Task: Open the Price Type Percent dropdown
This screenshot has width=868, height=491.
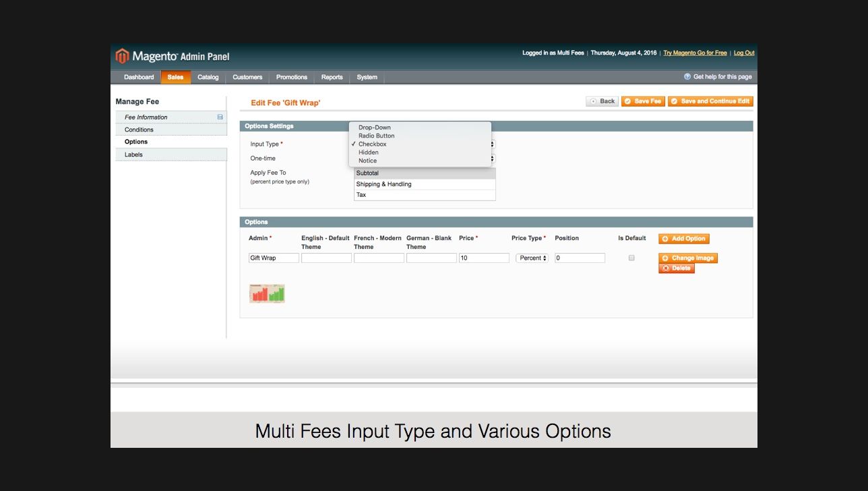Action: (532, 258)
